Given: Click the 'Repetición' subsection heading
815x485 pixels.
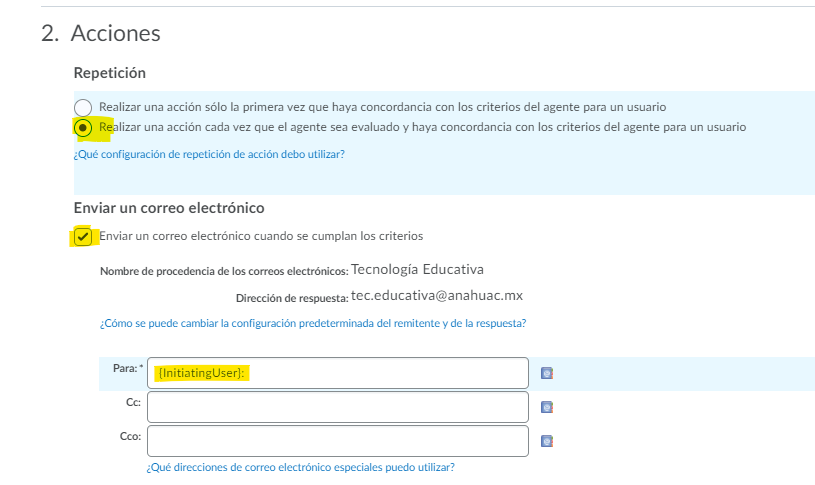Looking at the screenshot, I should click(x=110, y=73).
